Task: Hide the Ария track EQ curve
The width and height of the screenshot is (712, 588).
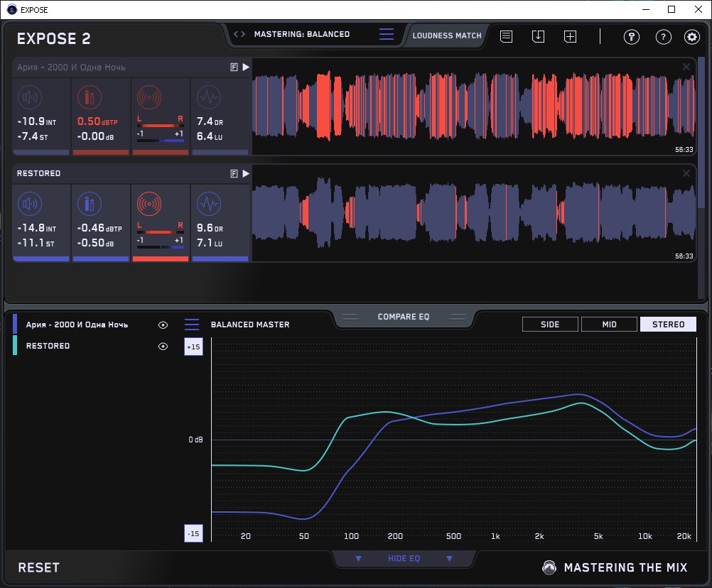Action: pos(163,325)
